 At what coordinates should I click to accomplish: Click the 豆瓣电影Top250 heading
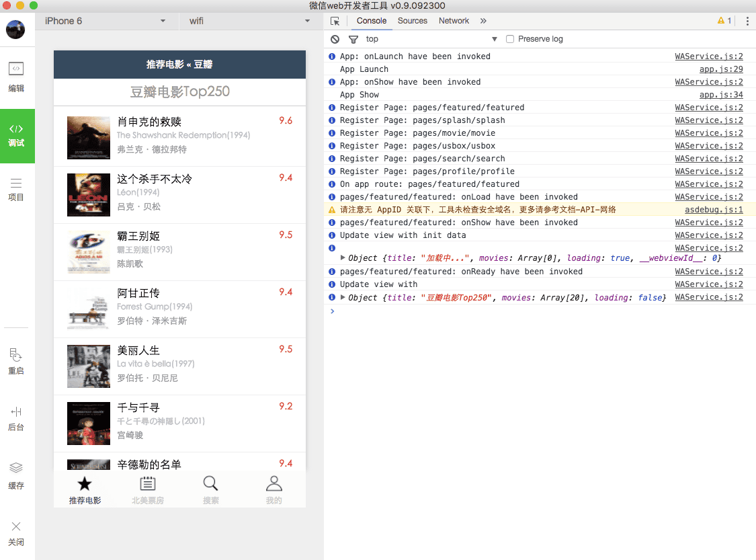point(180,91)
